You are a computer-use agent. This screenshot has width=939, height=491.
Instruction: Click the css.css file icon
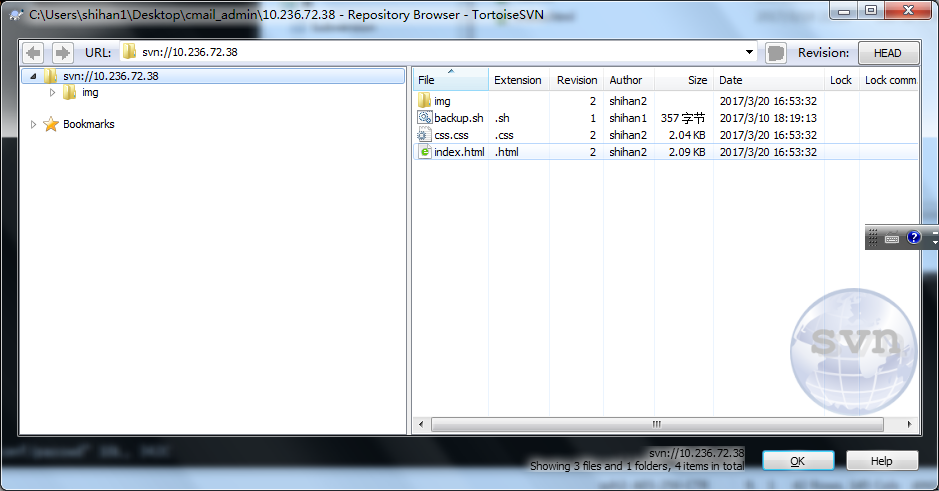tap(424, 135)
